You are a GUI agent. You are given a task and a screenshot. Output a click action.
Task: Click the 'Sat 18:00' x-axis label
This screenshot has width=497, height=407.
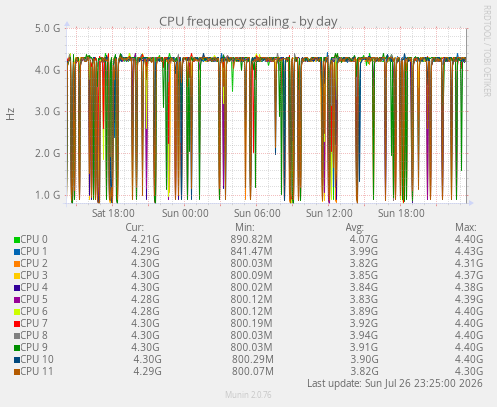[x=113, y=213]
